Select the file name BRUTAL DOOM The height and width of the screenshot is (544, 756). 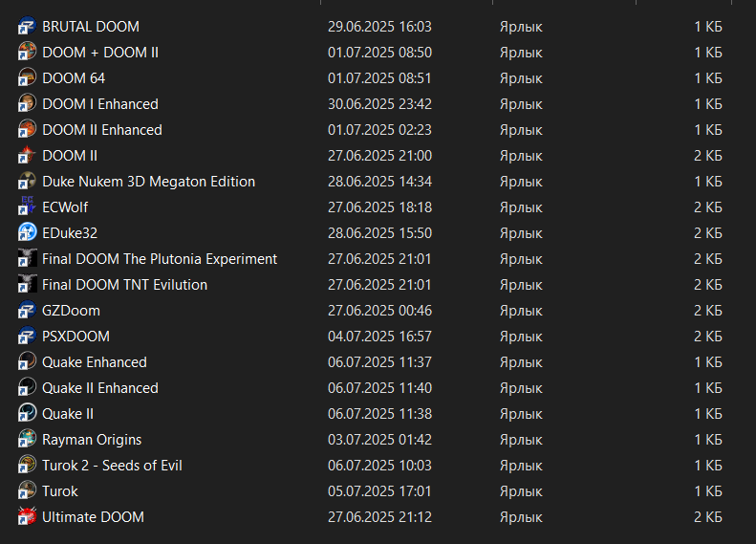(91, 27)
